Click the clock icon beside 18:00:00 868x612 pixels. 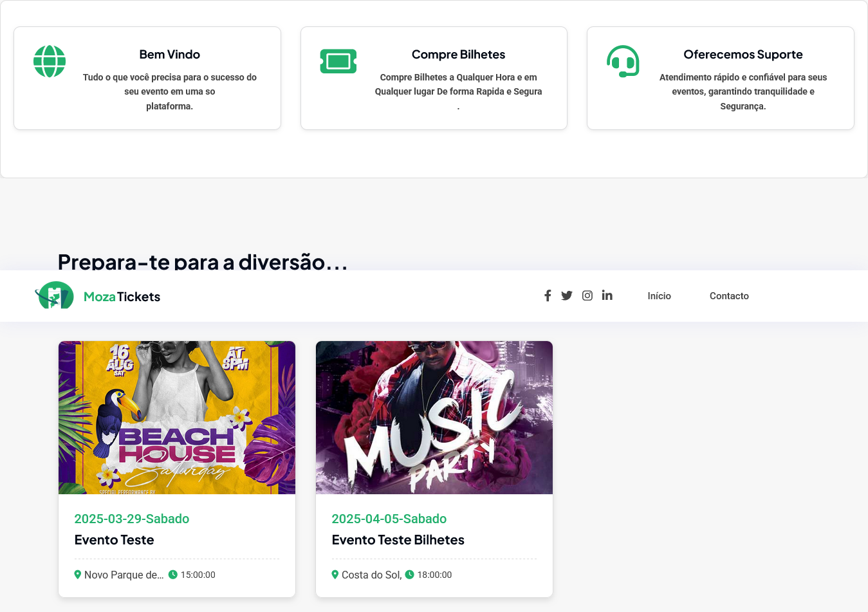pyautogui.click(x=409, y=575)
